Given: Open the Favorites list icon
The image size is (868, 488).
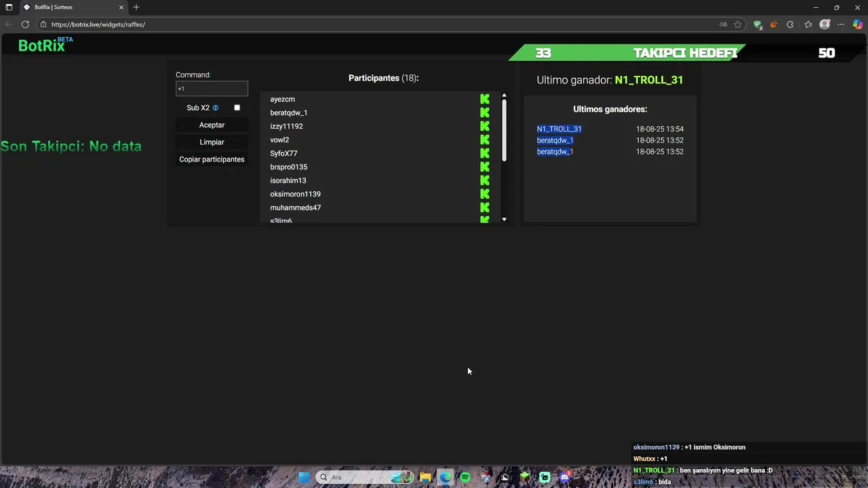Looking at the screenshot, I should click(808, 24).
